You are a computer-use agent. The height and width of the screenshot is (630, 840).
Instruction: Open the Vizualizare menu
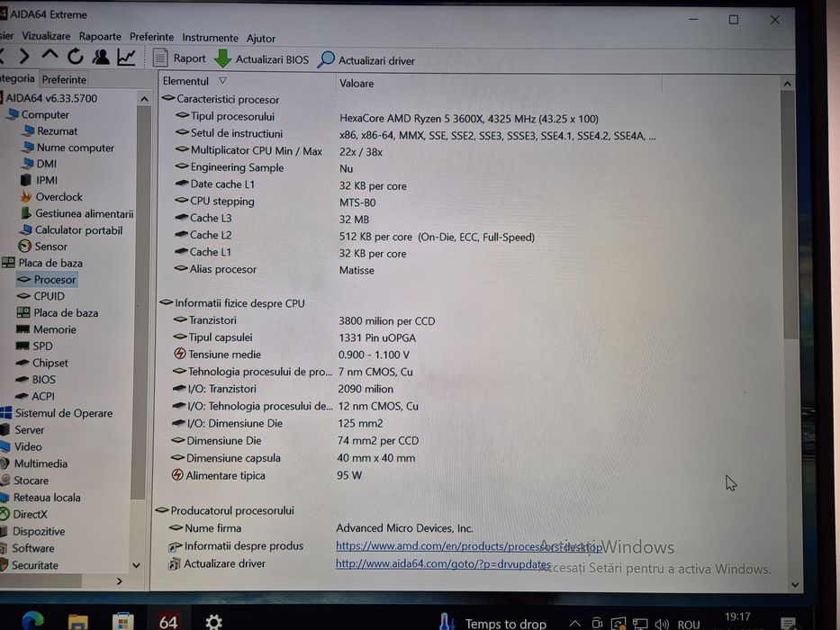[x=46, y=36]
